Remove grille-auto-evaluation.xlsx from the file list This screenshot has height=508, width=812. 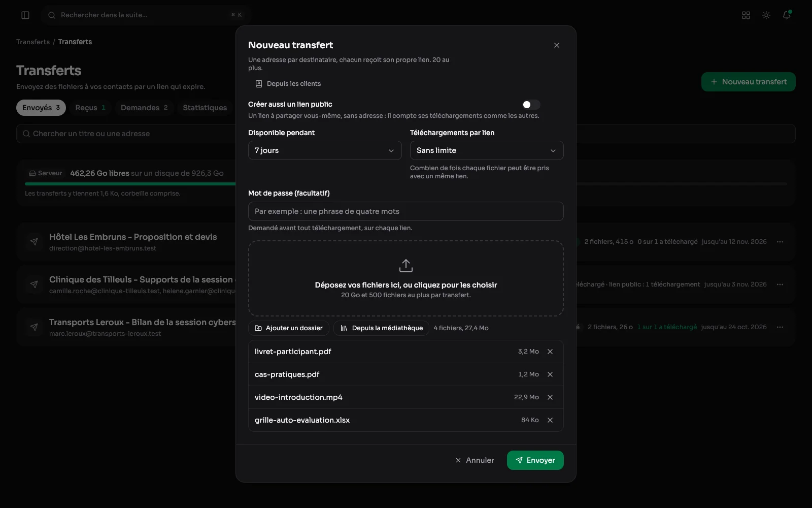[x=550, y=420]
